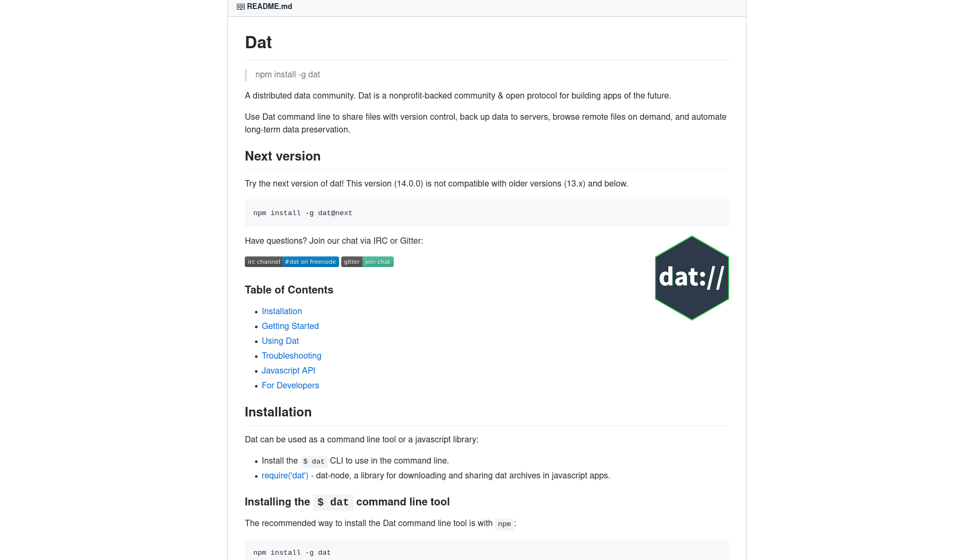The height and width of the screenshot is (560, 975).
Task: Click the Table of Contents heading
Action: pyautogui.click(x=289, y=290)
